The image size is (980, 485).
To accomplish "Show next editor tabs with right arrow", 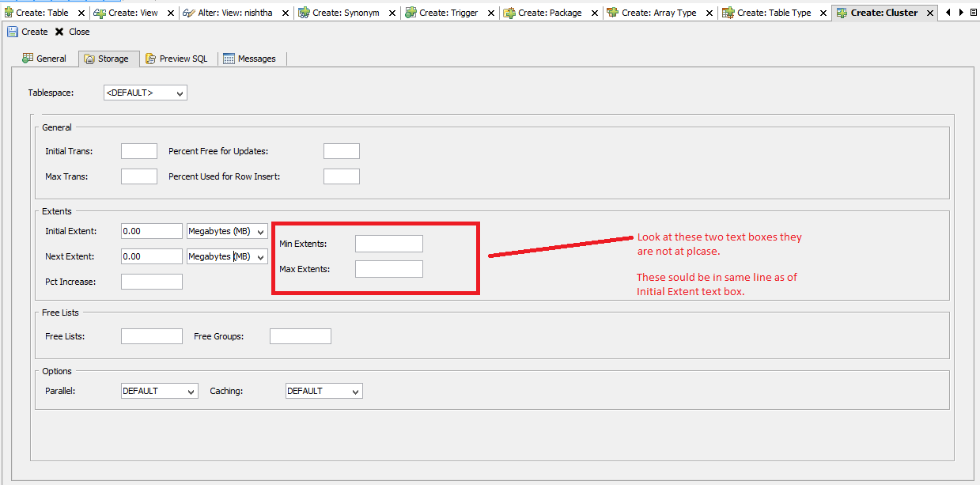I will [961, 13].
